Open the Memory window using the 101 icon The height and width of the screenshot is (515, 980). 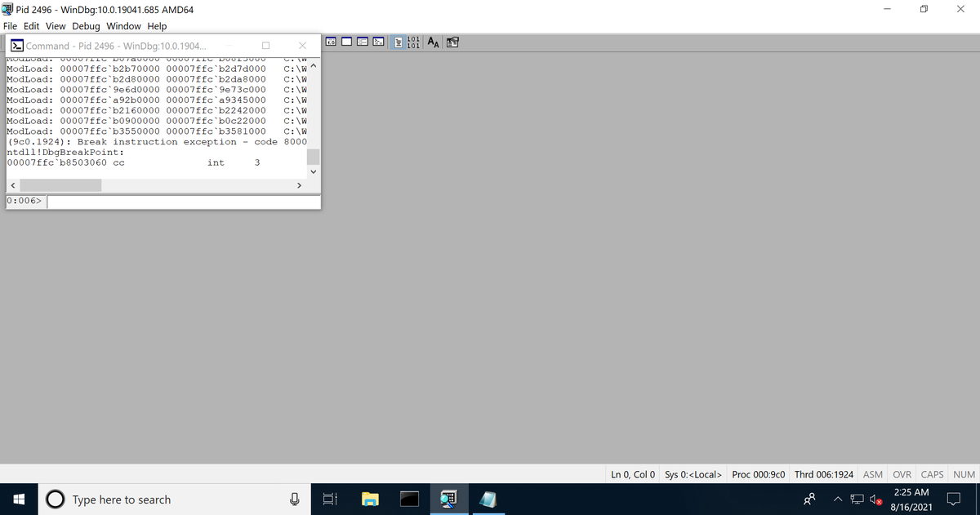413,42
